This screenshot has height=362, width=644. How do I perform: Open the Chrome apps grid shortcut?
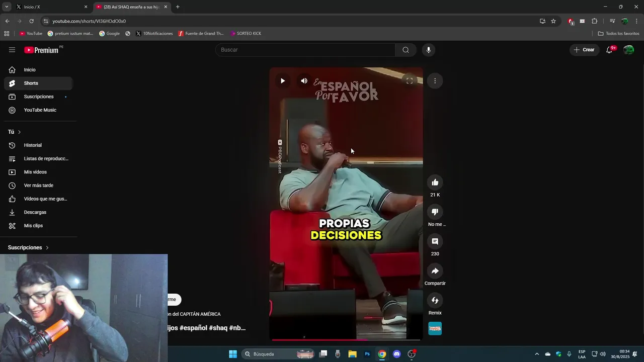click(x=7, y=34)
